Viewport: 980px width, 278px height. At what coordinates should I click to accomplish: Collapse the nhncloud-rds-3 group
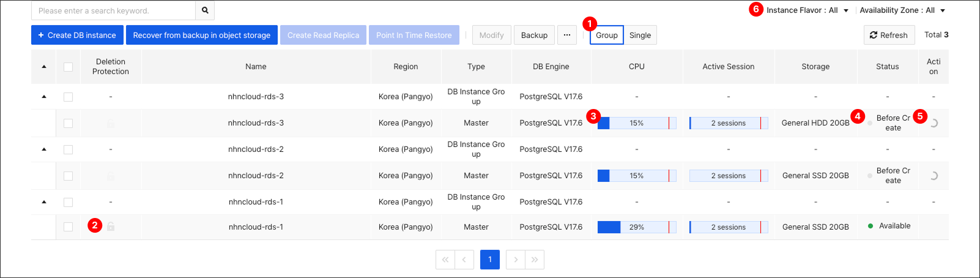coord(43,97)
